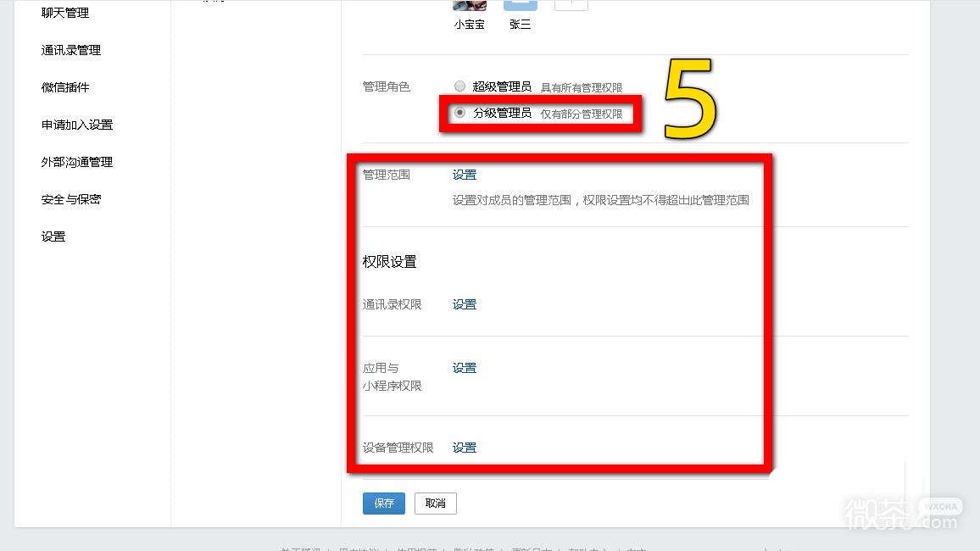Open 设置 link for 通讯录权限

(465, 303)
